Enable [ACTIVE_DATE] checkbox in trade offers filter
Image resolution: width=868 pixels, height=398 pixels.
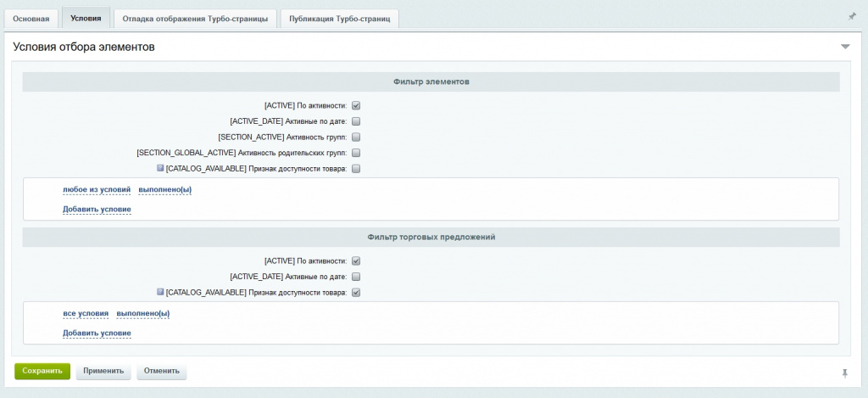[356, 277]
